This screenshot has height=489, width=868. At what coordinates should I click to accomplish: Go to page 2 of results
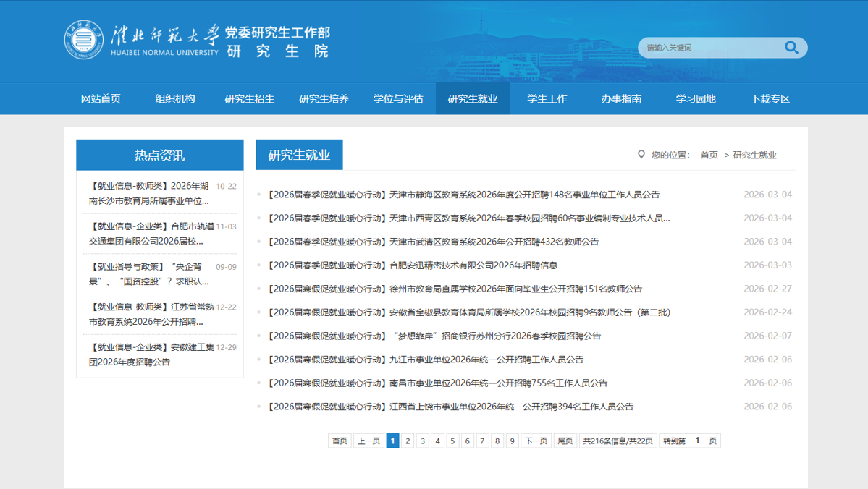[x=408, y=441]
